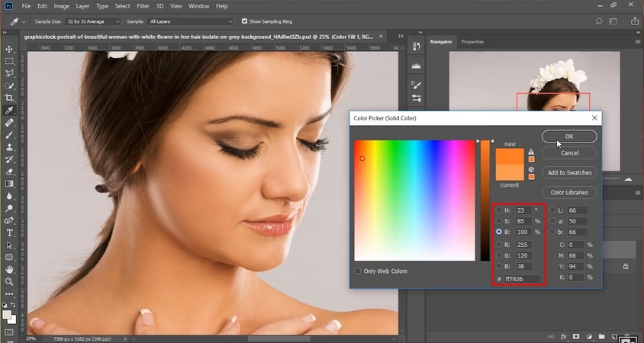
Task: Select the Crop tool
Action: point(9,98)
